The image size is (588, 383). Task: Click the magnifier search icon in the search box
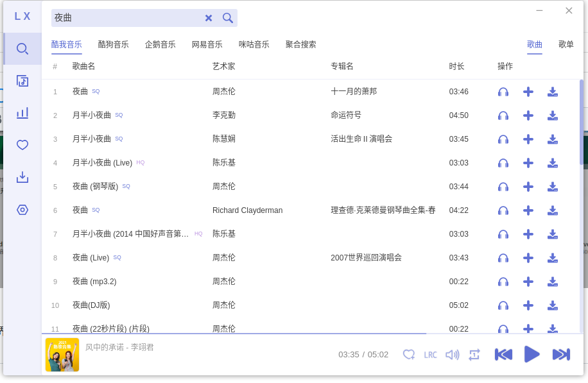point(228,17)
